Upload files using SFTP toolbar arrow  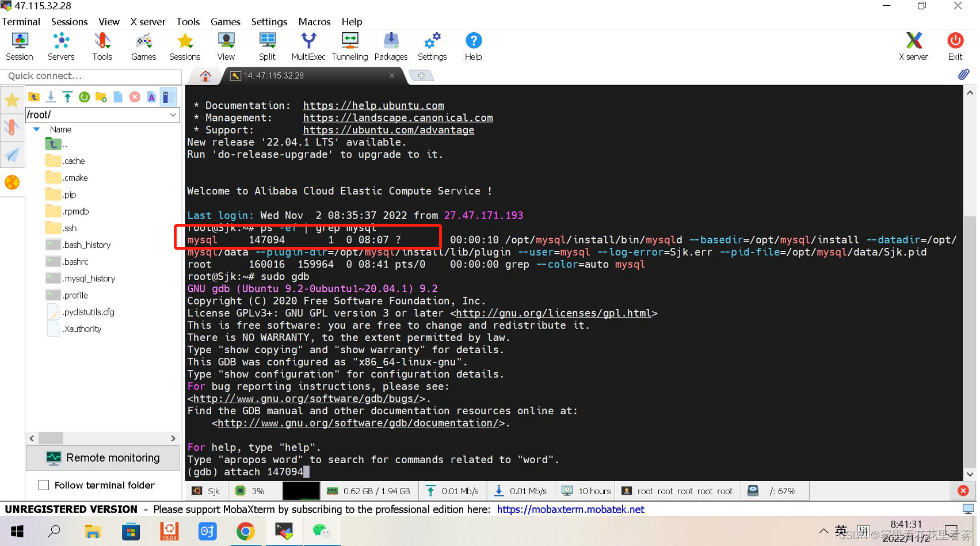[x=67, y=97]
